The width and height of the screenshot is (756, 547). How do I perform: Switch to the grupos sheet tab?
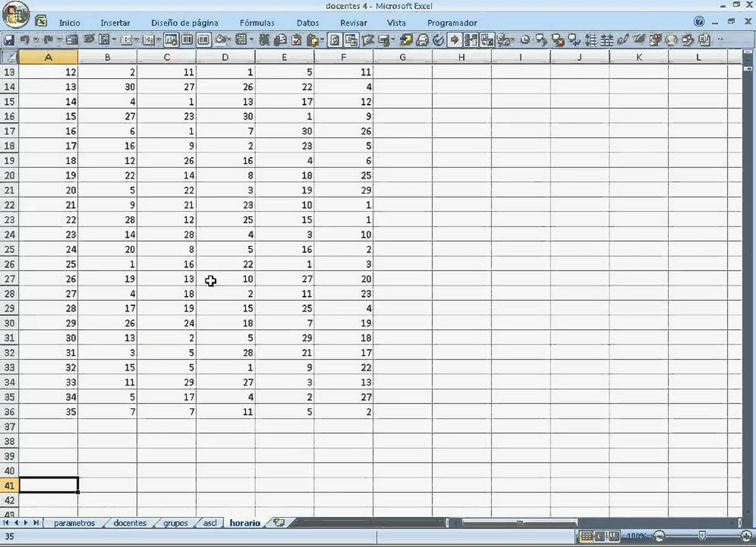click(x=175, y=523)
